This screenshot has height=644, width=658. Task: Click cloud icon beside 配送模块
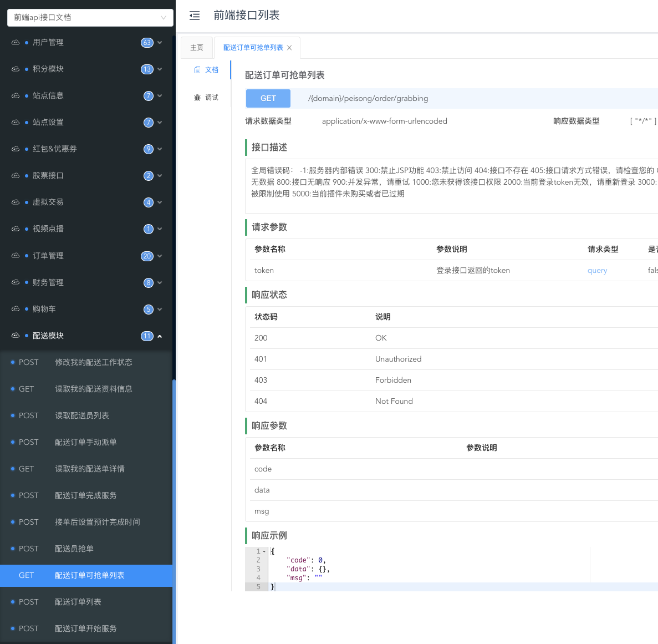click(16, 336)
